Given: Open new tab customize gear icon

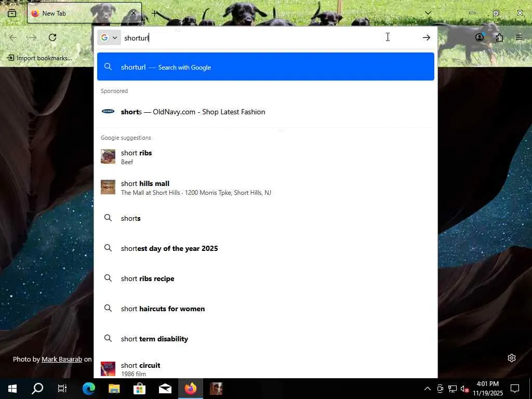Looking at the screenshot, I should tap(512, 358).
